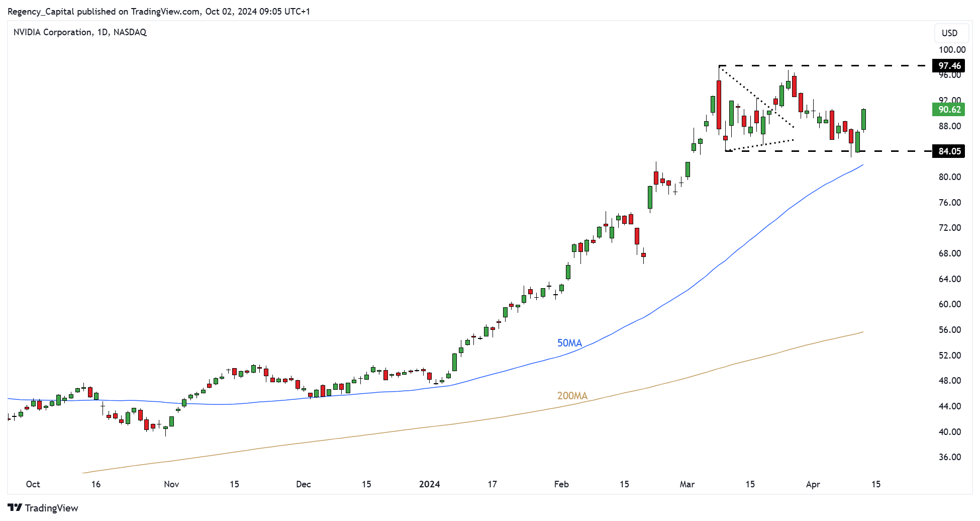Click the publisher text Regency_Capital published on TradingView.com
This screenshot has width=980, height=521.
coord(104,11)
